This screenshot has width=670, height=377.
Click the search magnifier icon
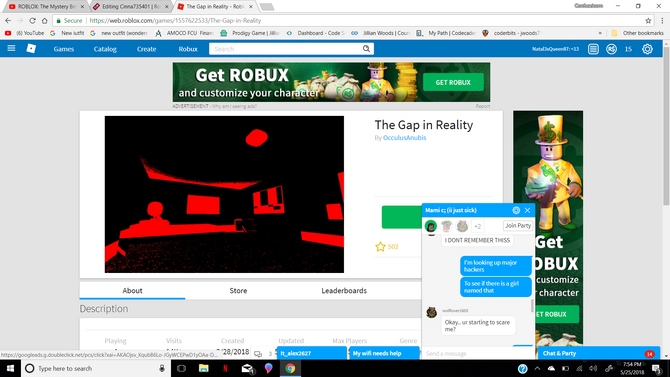point(366,49)
